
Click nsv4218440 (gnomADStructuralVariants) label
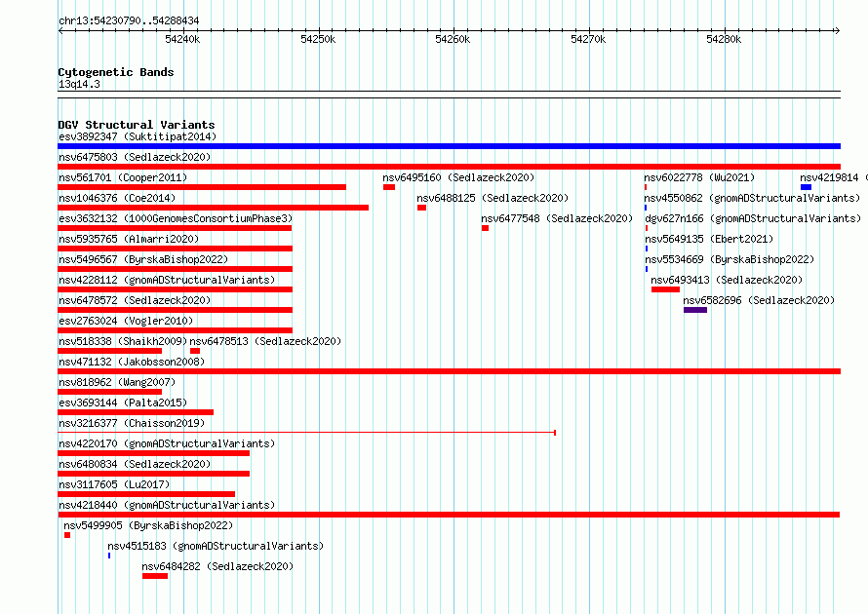(x=167, y=505)
